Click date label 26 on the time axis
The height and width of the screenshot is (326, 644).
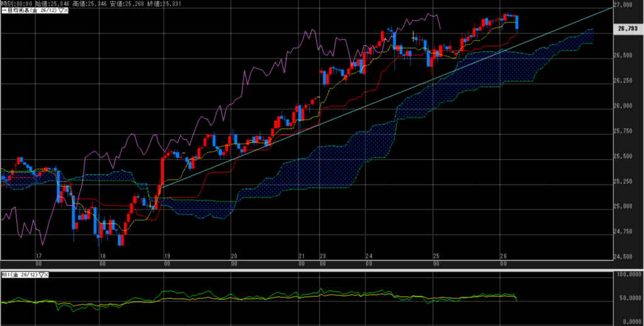pyautogui.click(x=503, y=256)
